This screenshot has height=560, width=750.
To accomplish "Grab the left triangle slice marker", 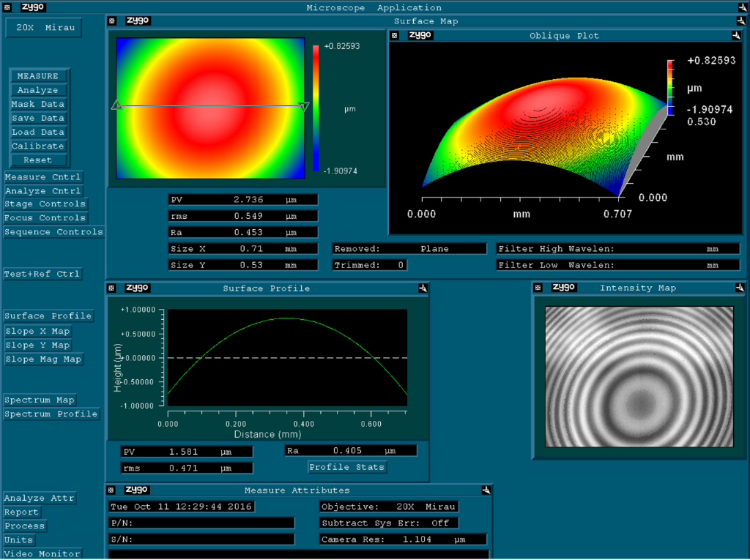I will [x=116, y=106].
